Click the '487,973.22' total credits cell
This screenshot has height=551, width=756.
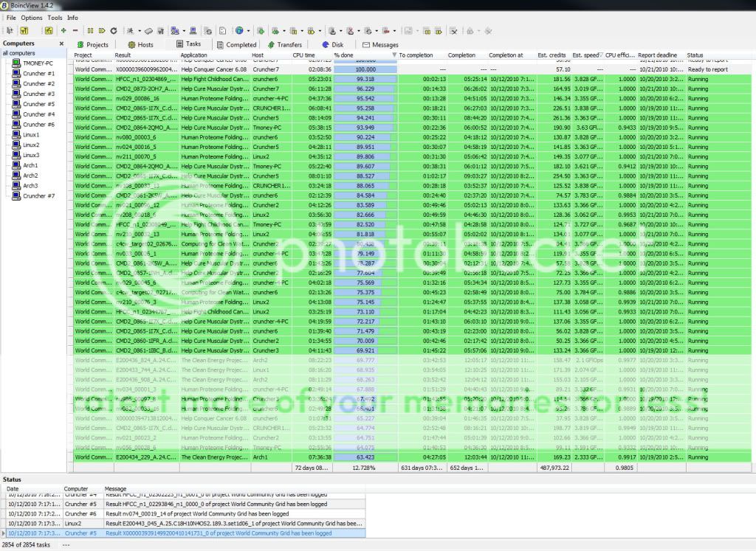tap(554, 468)
